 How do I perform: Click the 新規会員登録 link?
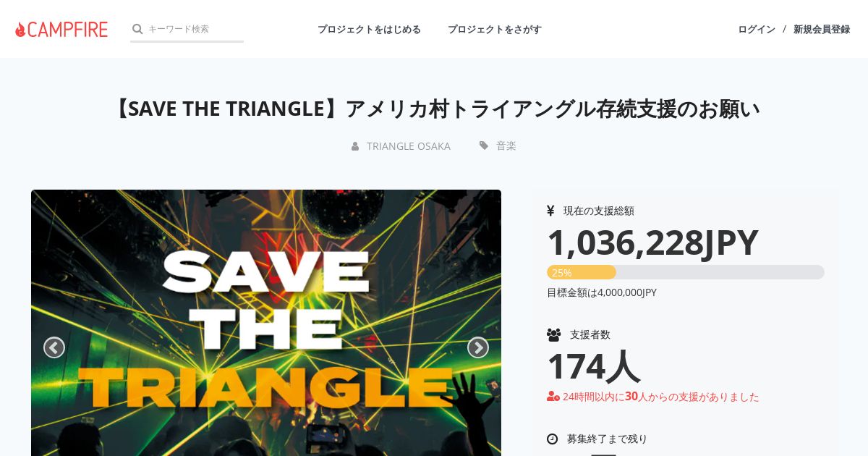point(822,29)
